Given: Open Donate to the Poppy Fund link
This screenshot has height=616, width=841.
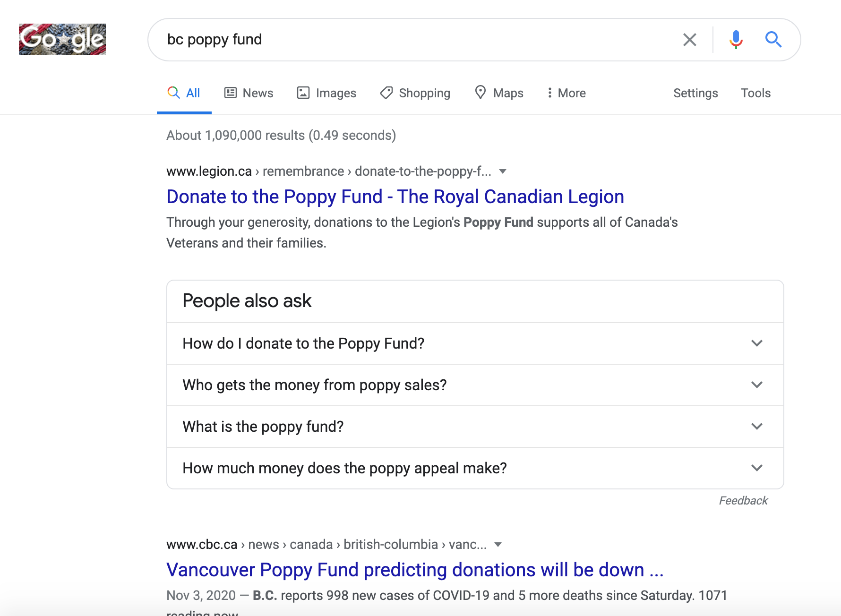Looking at the screenshot, I should click(395, 197).
